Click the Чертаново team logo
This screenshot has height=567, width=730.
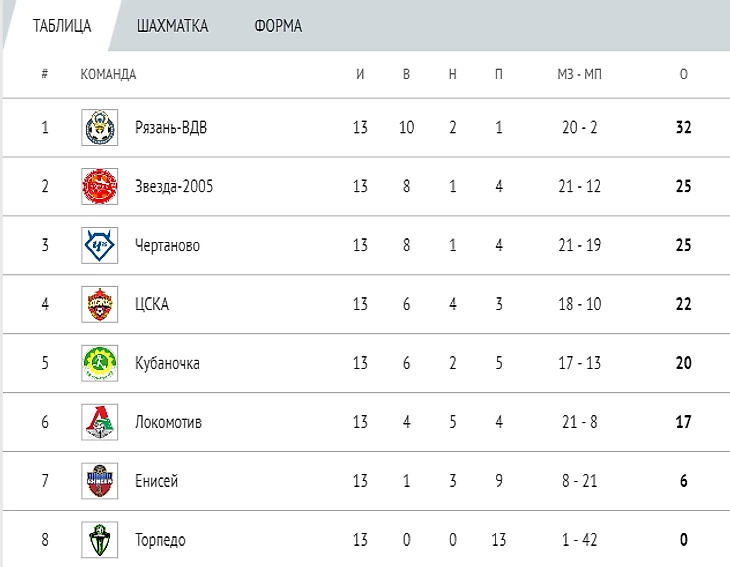pyautogui.click(x=99, y=246)
